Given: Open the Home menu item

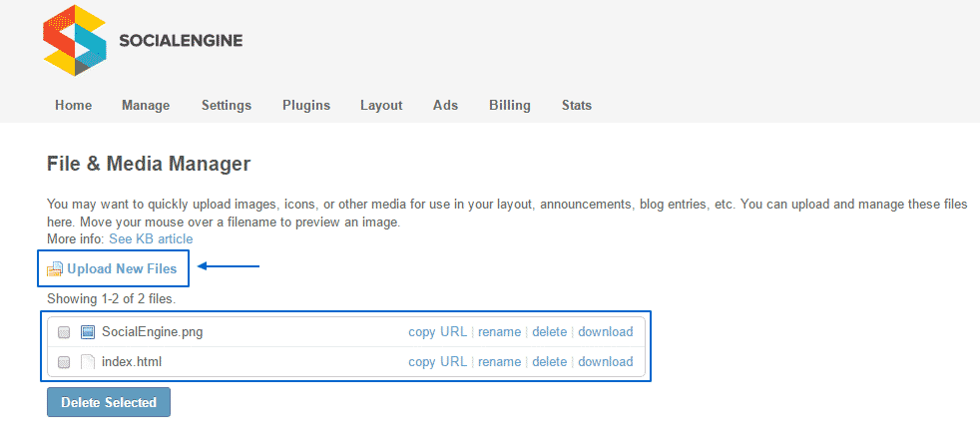Looking at the screenshot, I should click(73, 106).
